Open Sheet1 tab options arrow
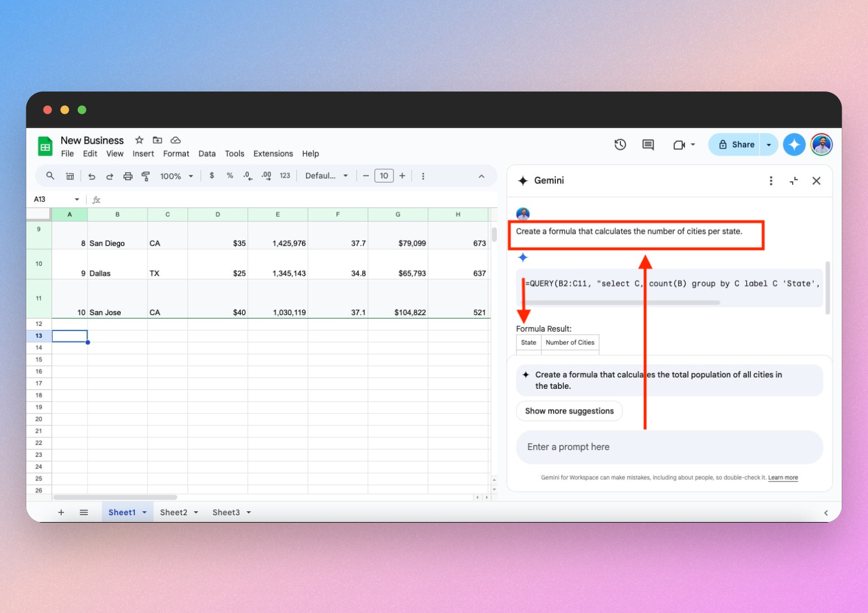868x613 pixels. 144,512
